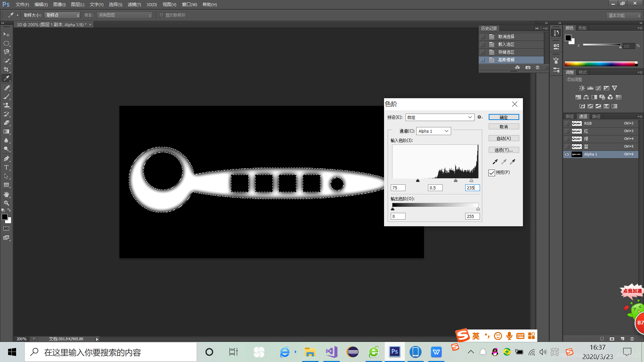Expand the channel dropdown showing Alpha 1
This screenshot has width=644, height=362.
(433, 131)
